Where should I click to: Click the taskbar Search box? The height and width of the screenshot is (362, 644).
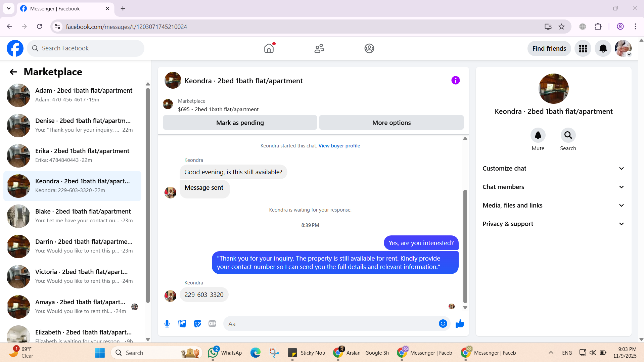click(x=157, y=353)
